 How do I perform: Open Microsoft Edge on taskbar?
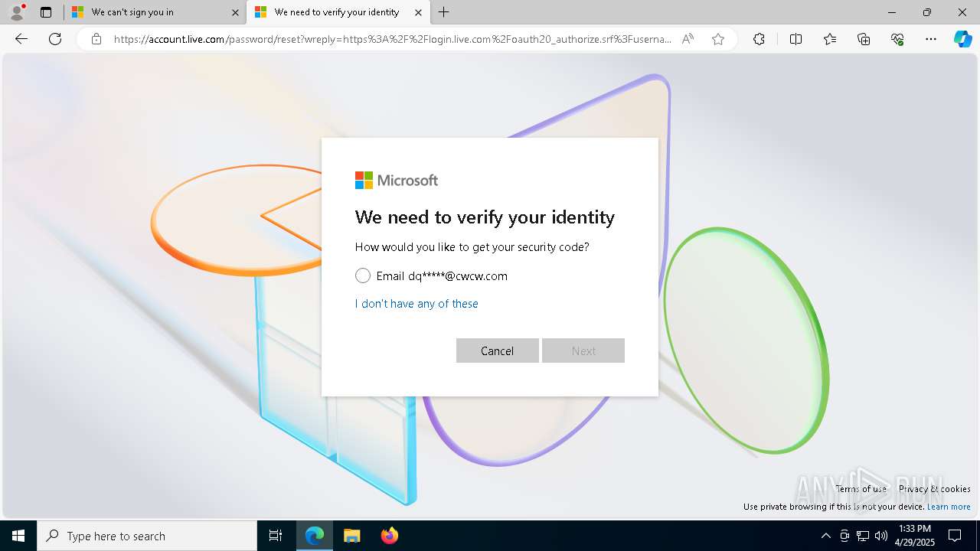(315, 536)
